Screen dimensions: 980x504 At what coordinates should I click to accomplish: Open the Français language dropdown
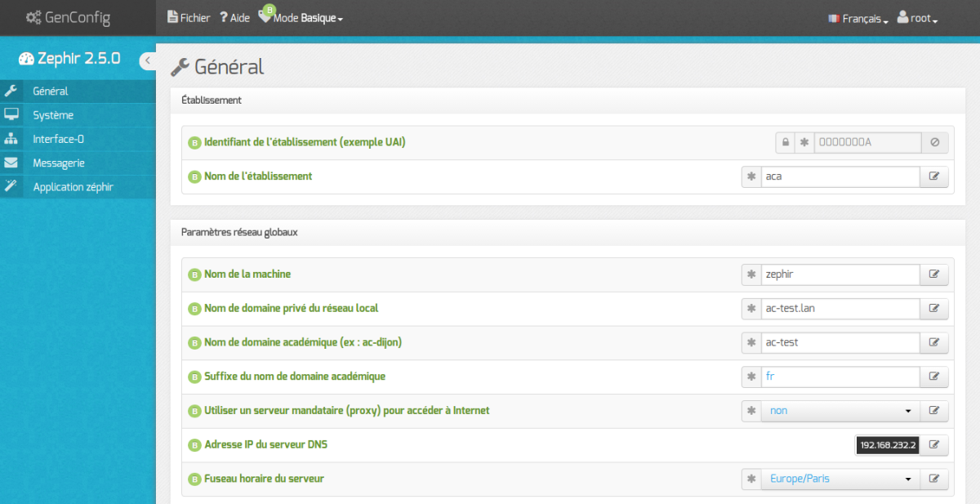857,18
